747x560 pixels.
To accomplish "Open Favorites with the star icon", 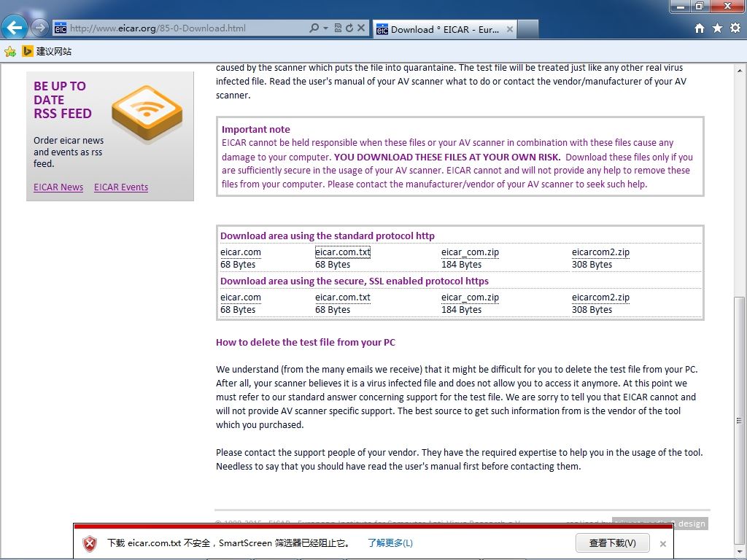I will click(x=718, y=28).
